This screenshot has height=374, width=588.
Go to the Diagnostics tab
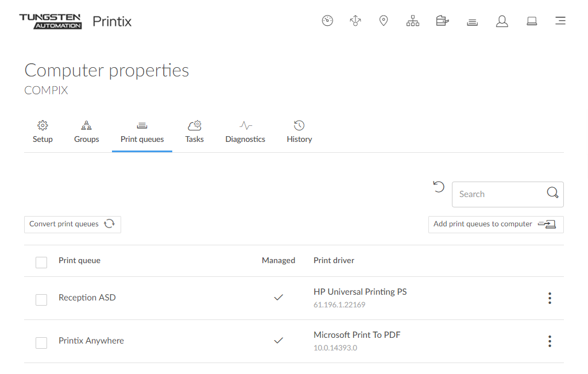[245, 132]
